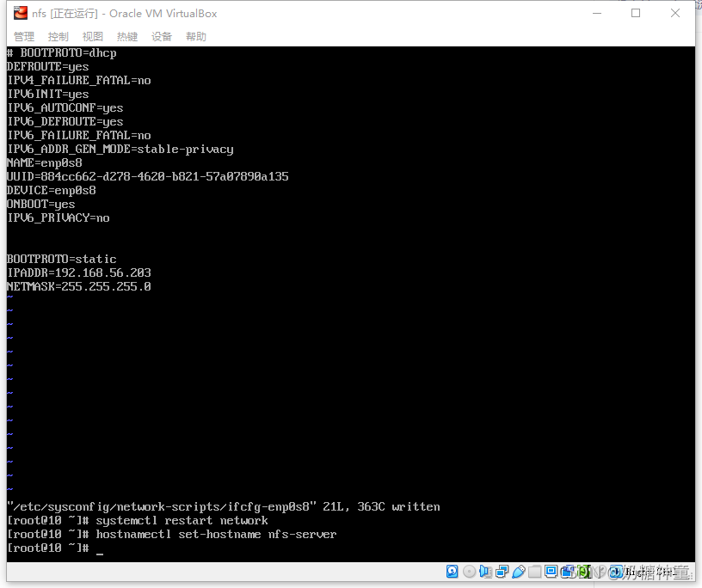Open the 视图 menu
Screen dimensions: 702x588
click(x=93, y=37)
